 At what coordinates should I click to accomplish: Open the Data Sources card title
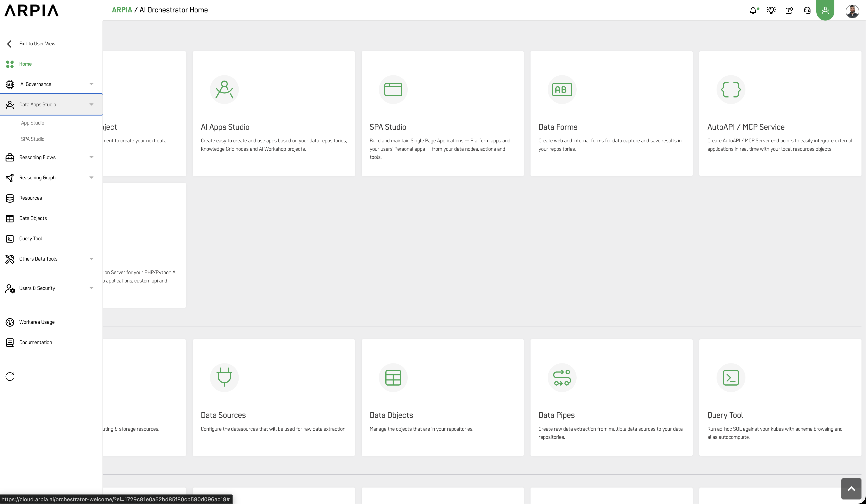tap(223, 415)
